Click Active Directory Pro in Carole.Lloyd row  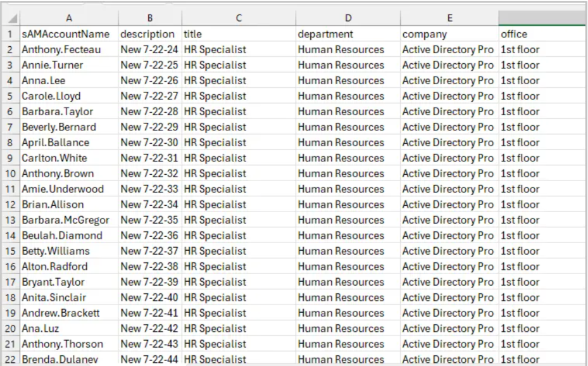[449, 96]
